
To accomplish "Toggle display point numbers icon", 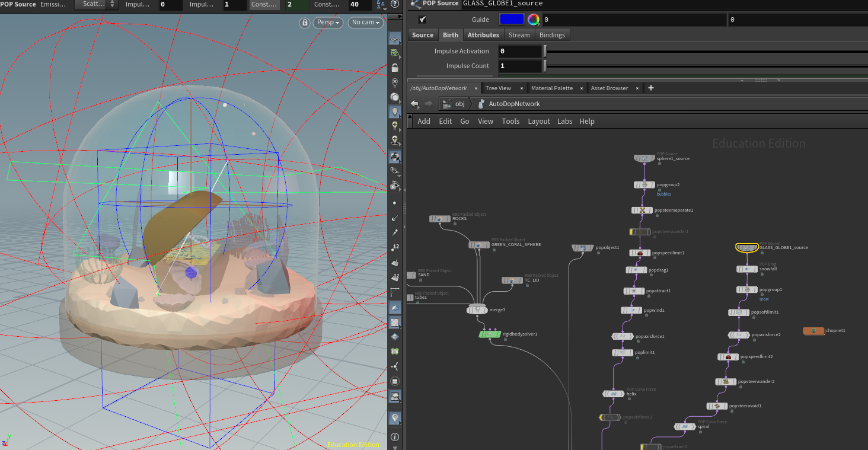I will click(x=395, y=247).
